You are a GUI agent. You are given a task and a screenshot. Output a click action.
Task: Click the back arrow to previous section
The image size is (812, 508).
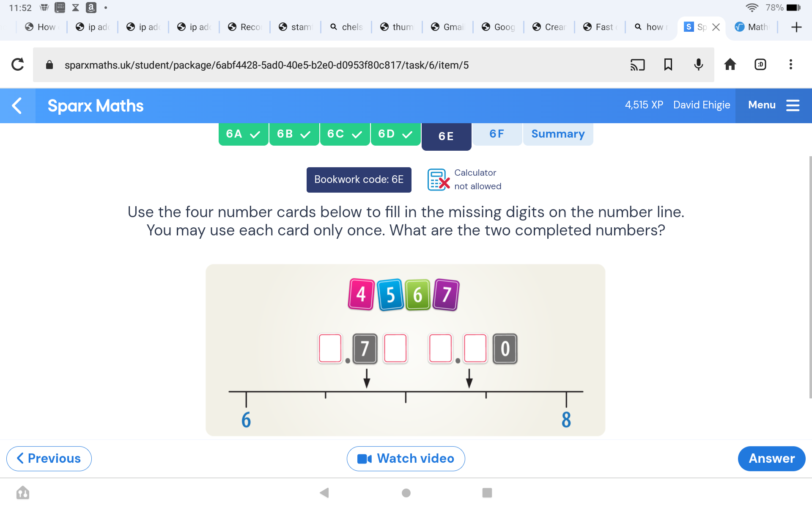16,105
